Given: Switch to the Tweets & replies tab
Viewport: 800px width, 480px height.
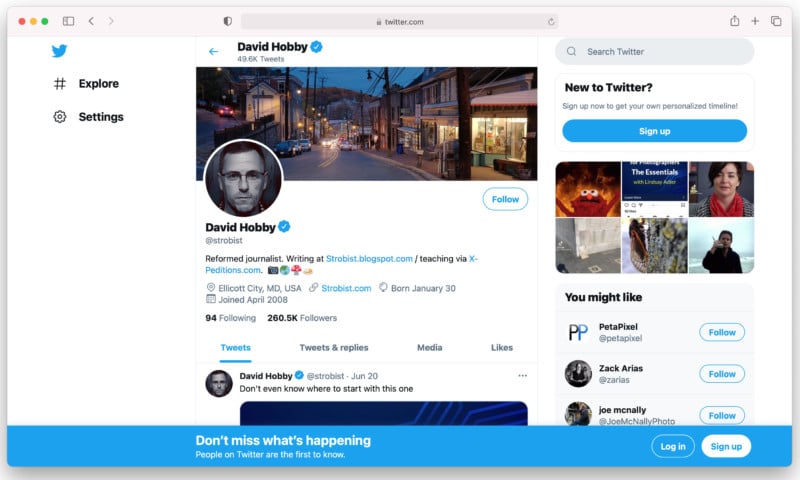Looking at the screenshot, I should tap(334, 348).
